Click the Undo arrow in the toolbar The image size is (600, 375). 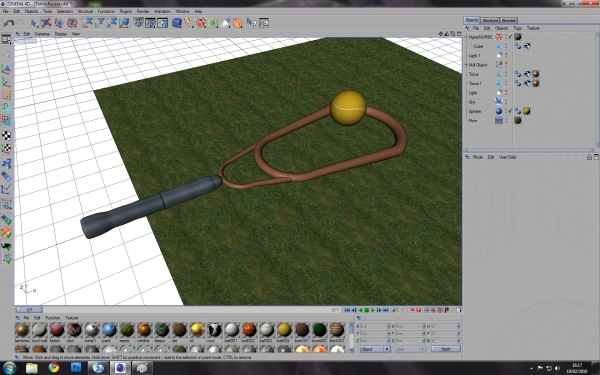(x=8, y=23)
